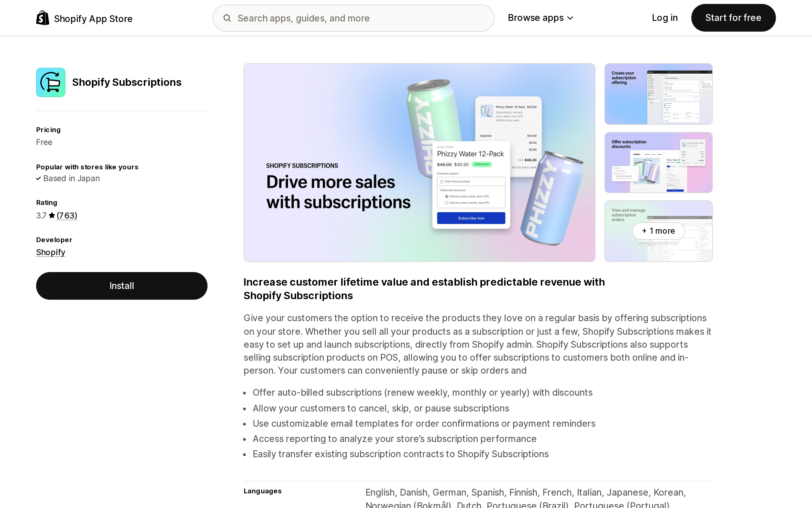The image size is (812, 508).
Task: Open Offer subscription discounts thumbnail
Action: [658, 163]
